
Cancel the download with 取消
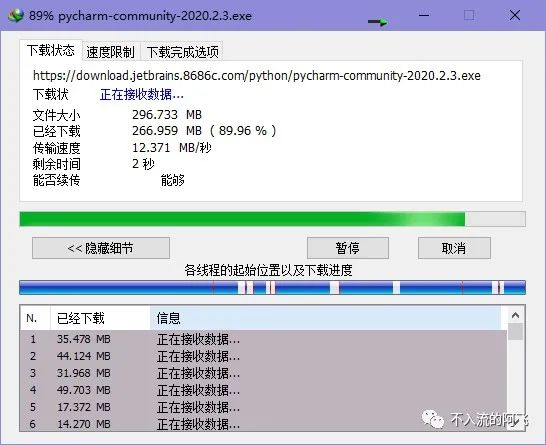click(x=454, y=248)
